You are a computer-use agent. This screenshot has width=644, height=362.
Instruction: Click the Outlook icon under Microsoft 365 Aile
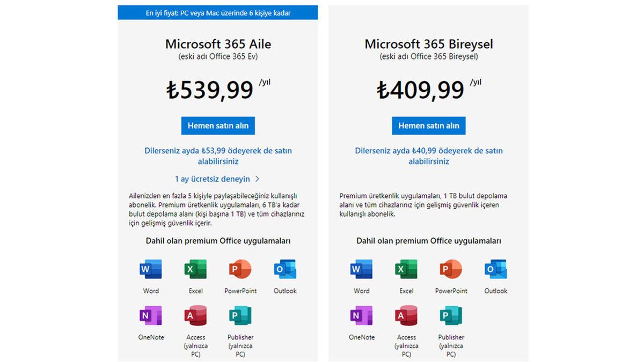coord(284,270)
